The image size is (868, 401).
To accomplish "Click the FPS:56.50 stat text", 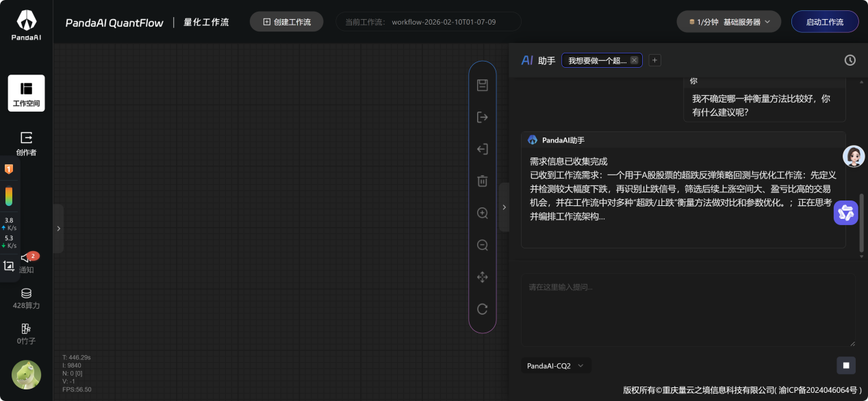I will (77, 389).
